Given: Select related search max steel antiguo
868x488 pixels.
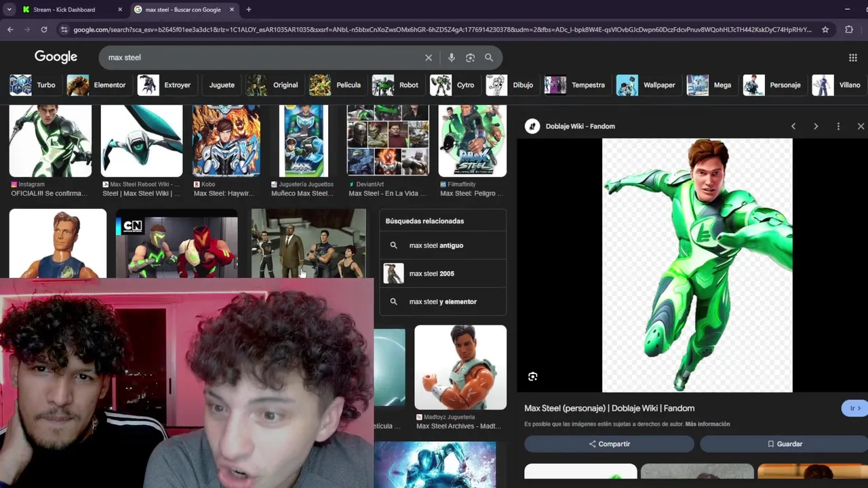Looking at the screenshot, I should point(443,245).
